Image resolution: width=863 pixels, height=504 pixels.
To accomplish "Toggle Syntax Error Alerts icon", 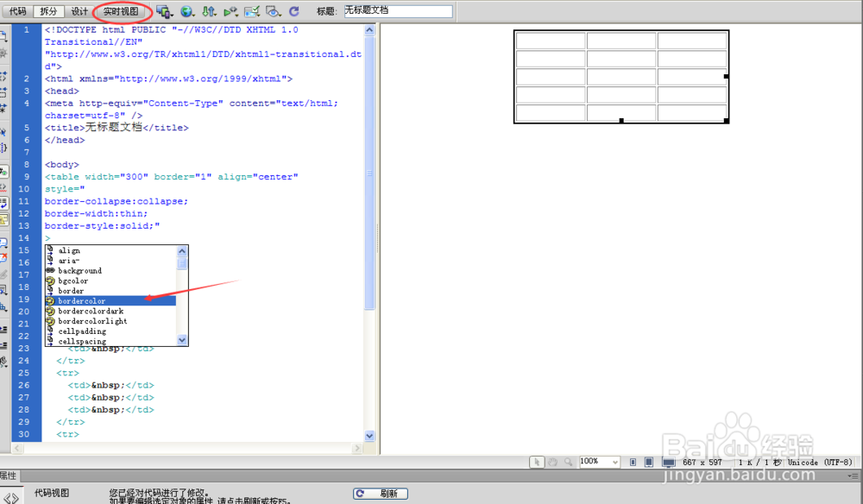I will 3,219.
